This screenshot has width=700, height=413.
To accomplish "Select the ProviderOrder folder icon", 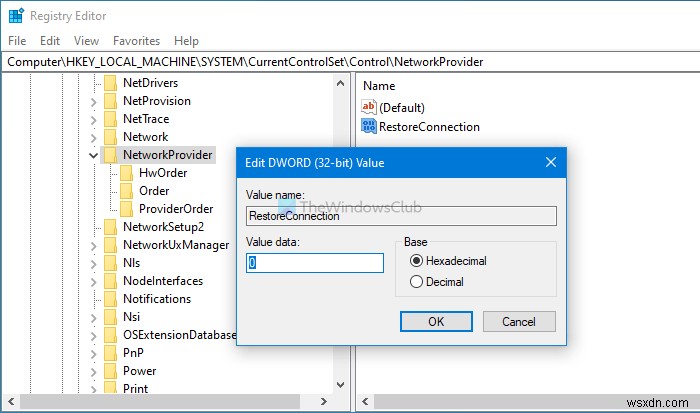I will [127, 209].
